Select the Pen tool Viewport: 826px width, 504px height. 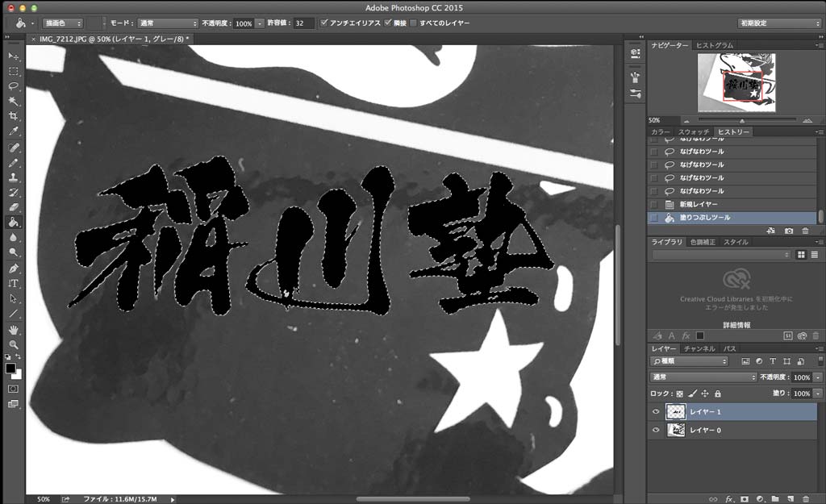click(13, 269)
